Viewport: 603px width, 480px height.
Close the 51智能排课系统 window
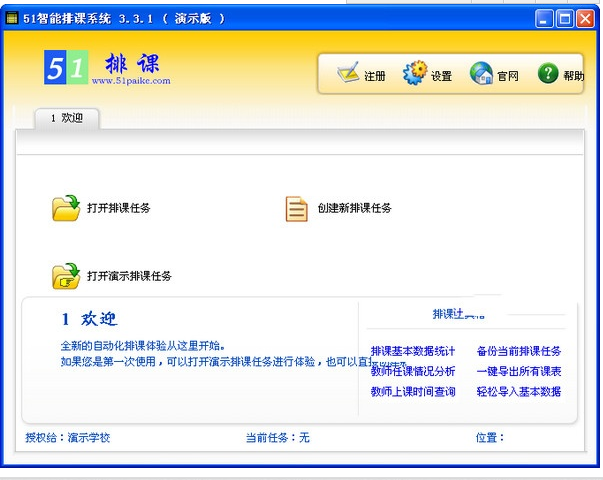585,18
